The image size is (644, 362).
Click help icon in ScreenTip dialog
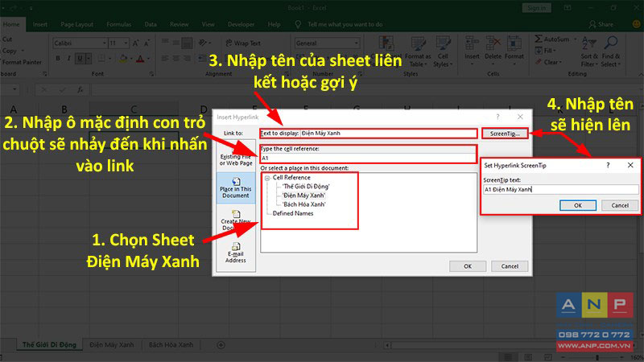click(608, 165)
